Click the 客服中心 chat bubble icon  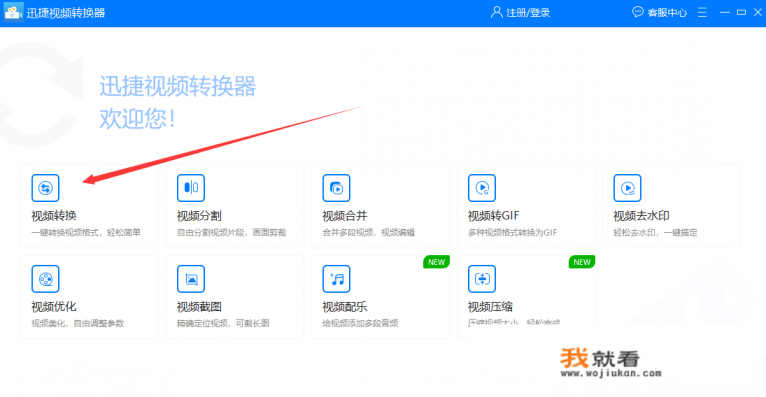[638, 12]
